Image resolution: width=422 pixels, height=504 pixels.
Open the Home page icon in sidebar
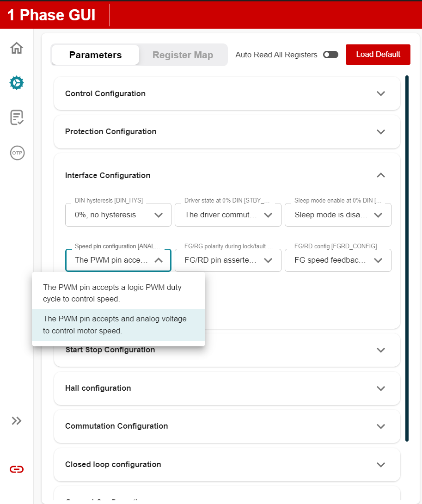coord(17,48)
